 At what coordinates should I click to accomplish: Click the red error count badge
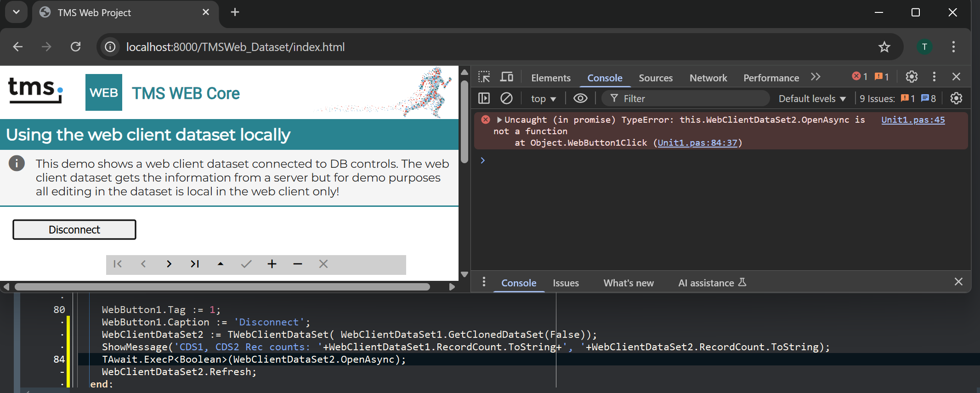(x=860, y=77)
